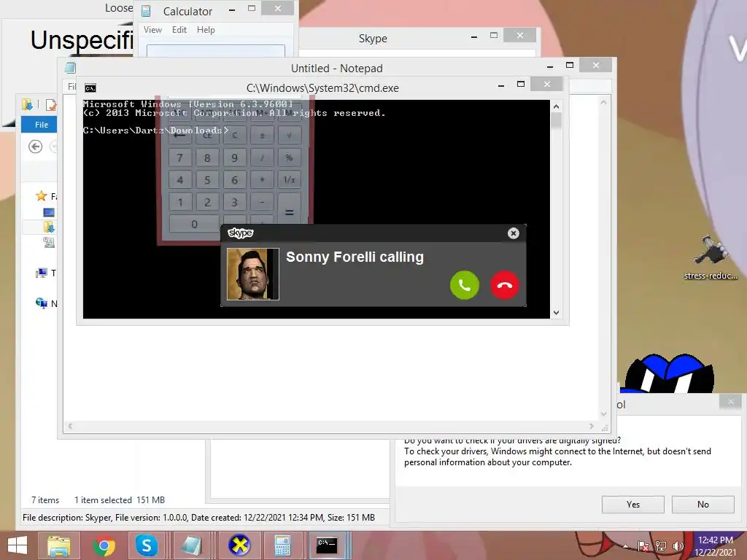
Task: Select Favorites star in Explorer sidebar
Action: coord(42,195)
